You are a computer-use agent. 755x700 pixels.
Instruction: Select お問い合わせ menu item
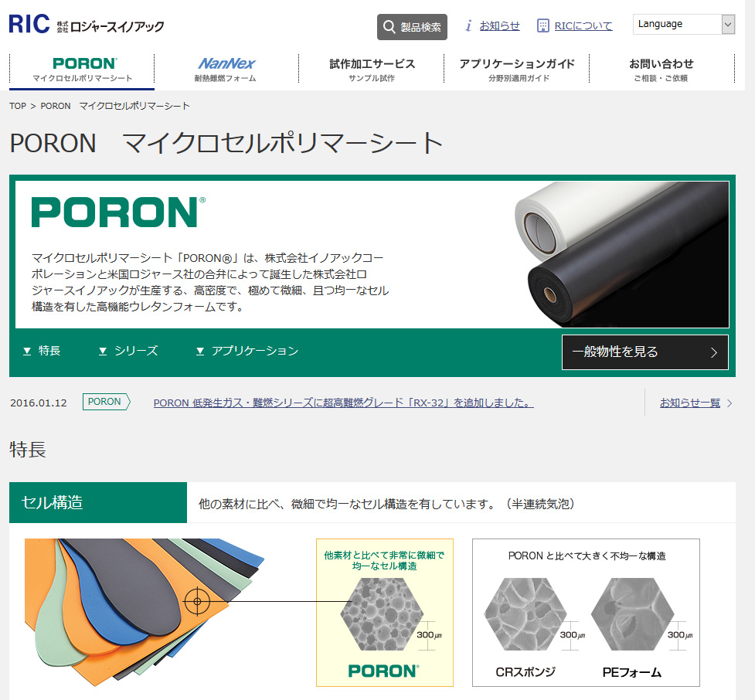(661, 70)
